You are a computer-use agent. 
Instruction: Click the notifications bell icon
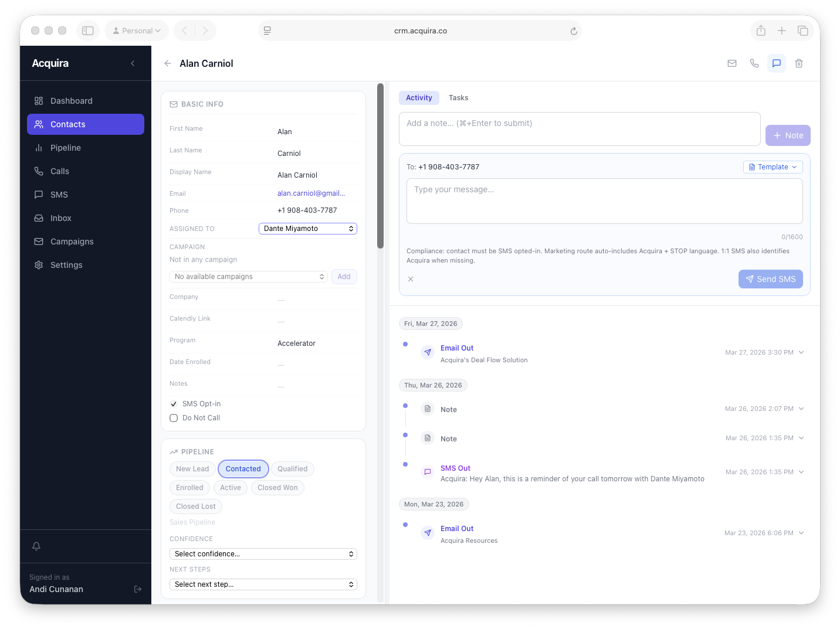click(x=36, y=546)
